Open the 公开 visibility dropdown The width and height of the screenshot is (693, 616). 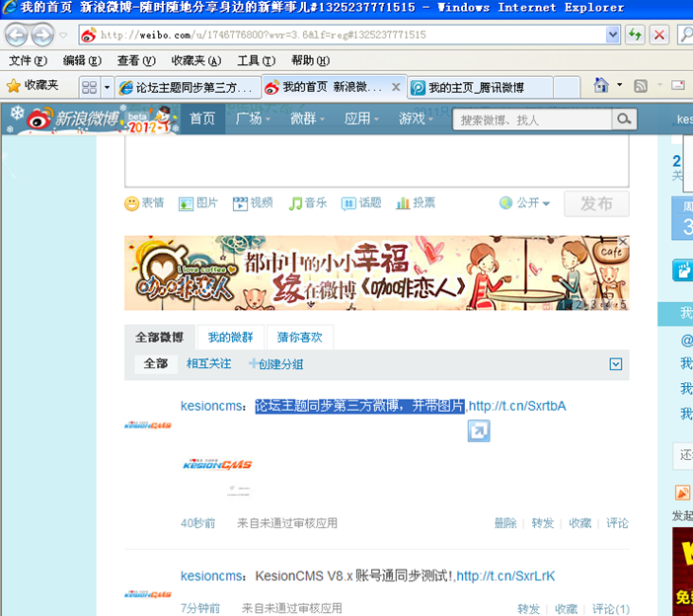(x=524, y=203)
